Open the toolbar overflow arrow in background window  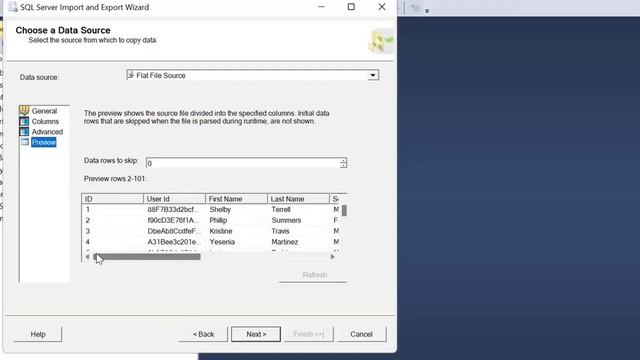point(427,11)
